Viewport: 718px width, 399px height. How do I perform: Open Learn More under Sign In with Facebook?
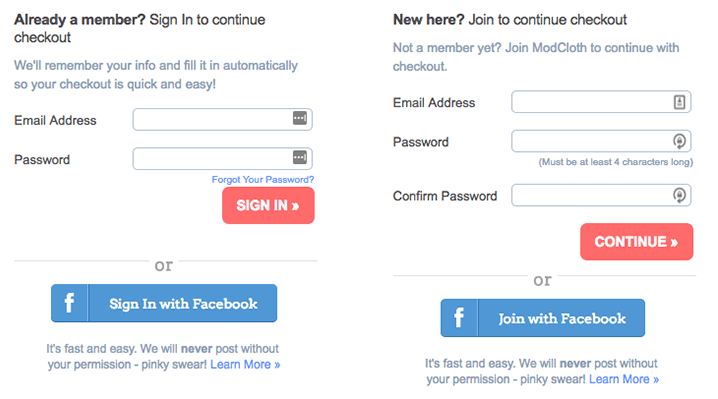(x=245, y=365)
